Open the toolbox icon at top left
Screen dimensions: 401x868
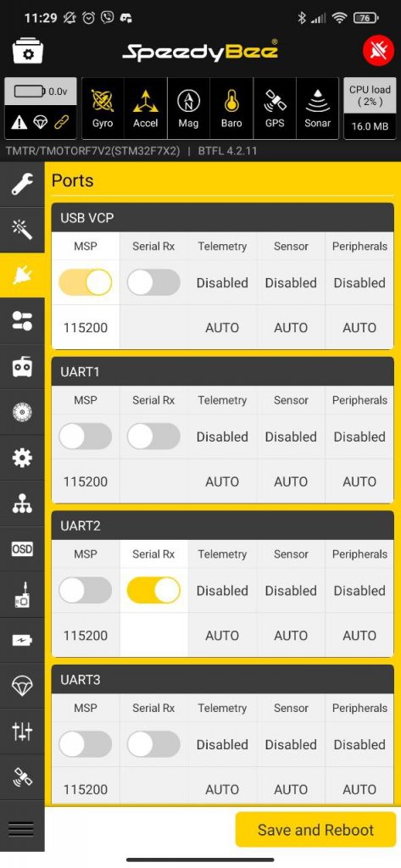pyautogui.click(x=28, y=51)
